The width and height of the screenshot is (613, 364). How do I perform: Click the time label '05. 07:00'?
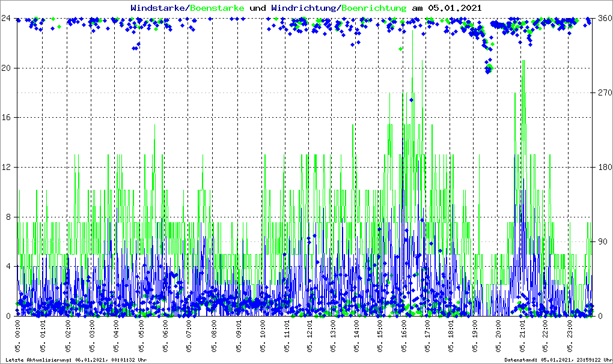pyautogui.click(x=189, y=336)
